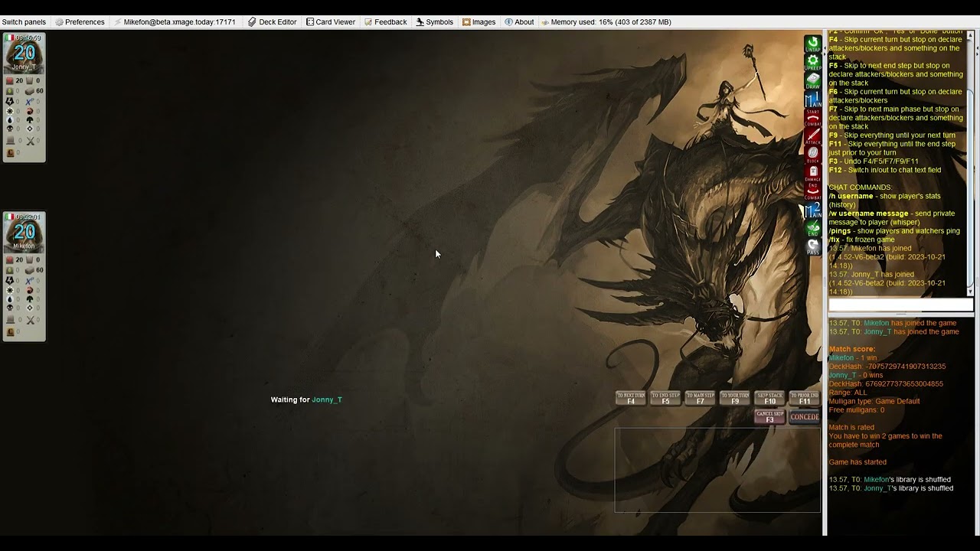
Task: Select the End step phase icon
Action: point(812,228)
